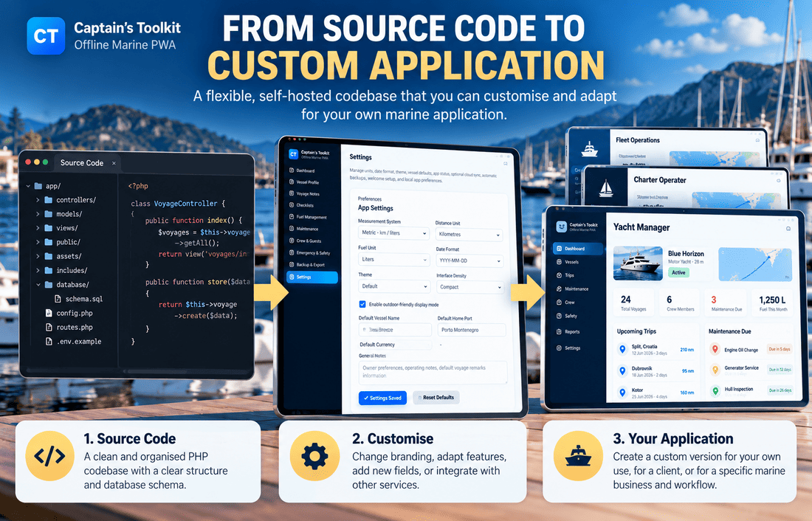812x521 pixels.
Task: Click the Fleet Operations ship icon
Action: [589, 149]
